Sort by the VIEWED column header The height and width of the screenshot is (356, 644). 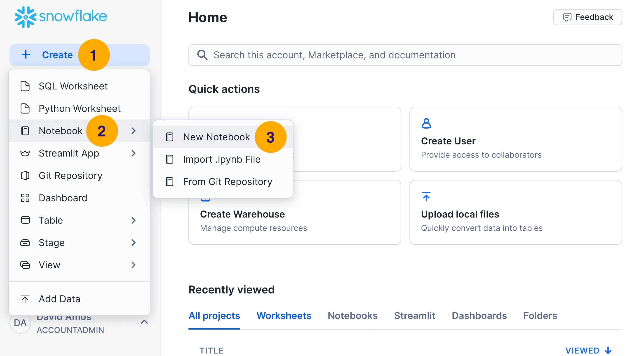tap(588, 350)
